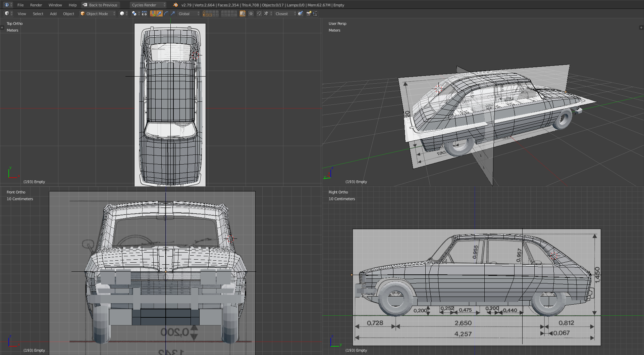Open the Closest snap target selector
This screenshot has height=355, width=644.
[284, 13]
